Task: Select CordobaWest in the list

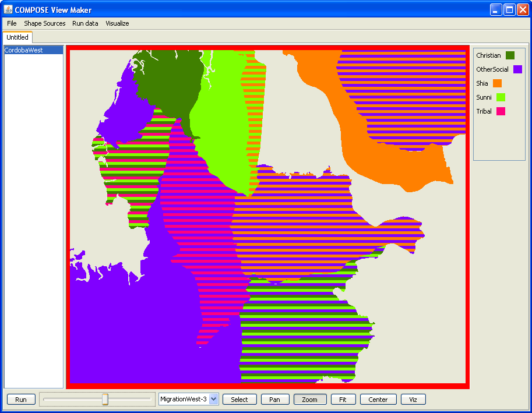Action: (x=24, y=50)
